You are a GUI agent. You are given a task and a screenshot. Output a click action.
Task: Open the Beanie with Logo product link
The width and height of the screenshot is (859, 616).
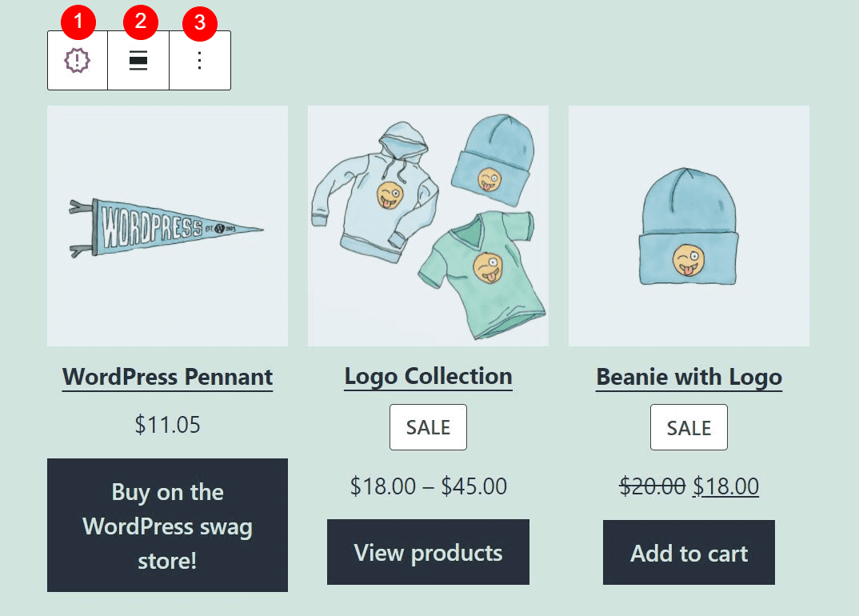coord(689,377)
